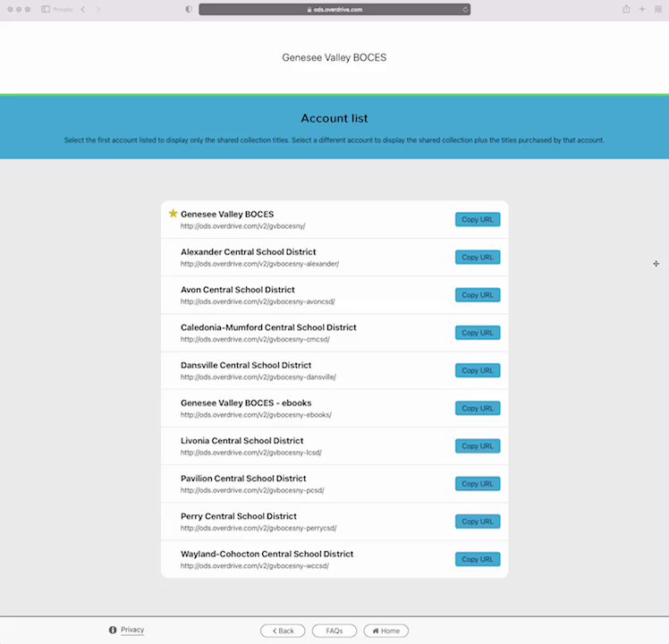Select the Avon Central School District account name
669x644 pixels.
coord(238,290)
